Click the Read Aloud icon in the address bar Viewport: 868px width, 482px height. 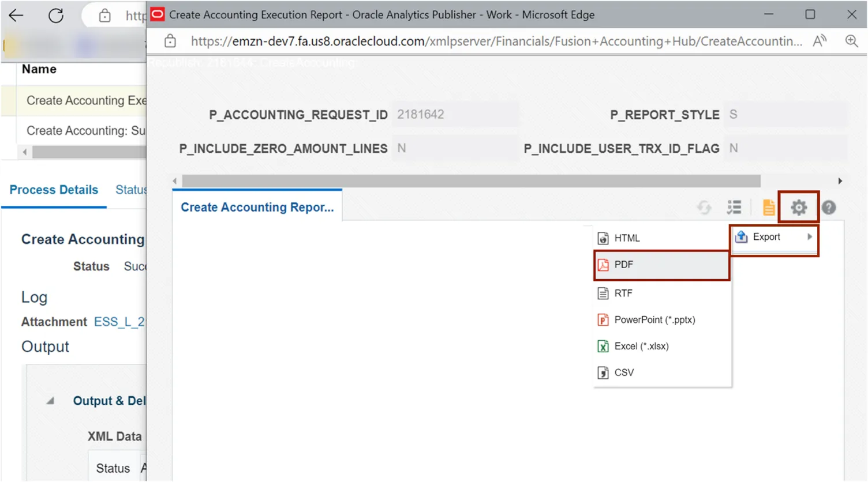point(820,41)
